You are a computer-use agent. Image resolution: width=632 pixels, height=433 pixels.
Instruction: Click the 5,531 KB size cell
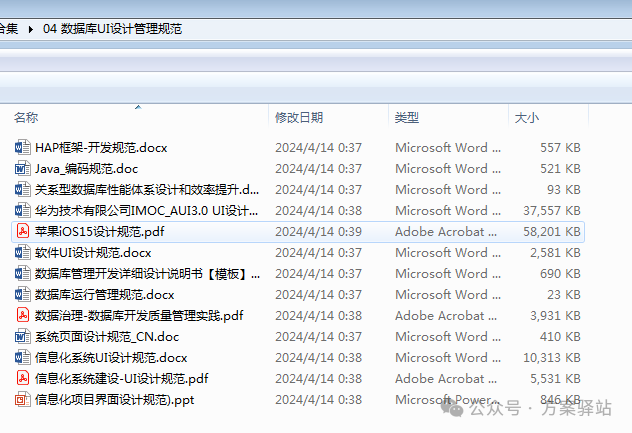click(555, 379)
